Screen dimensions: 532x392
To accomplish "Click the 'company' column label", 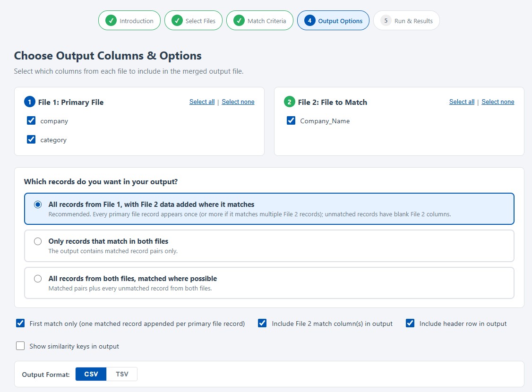I will pos(54,121).
